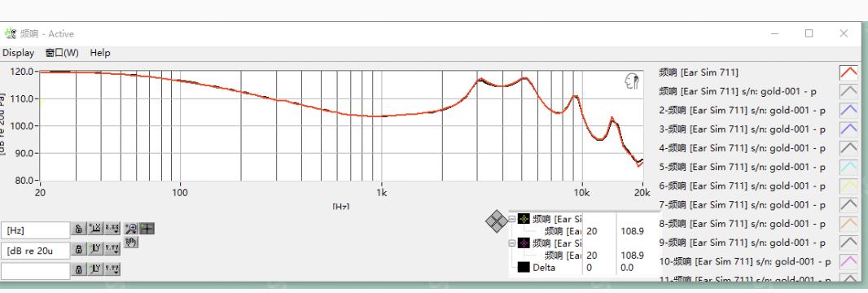This screenshot has width=868, height=293.
Task: Collapse the purple cursor tree node
Action: tap(511, 243)
